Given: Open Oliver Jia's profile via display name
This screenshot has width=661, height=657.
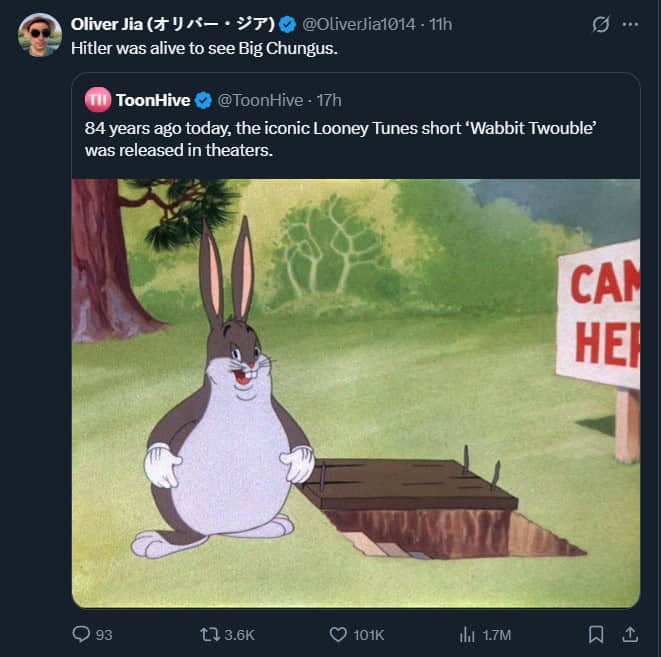Looking at the screenshot, I should (x=172, y=24).
